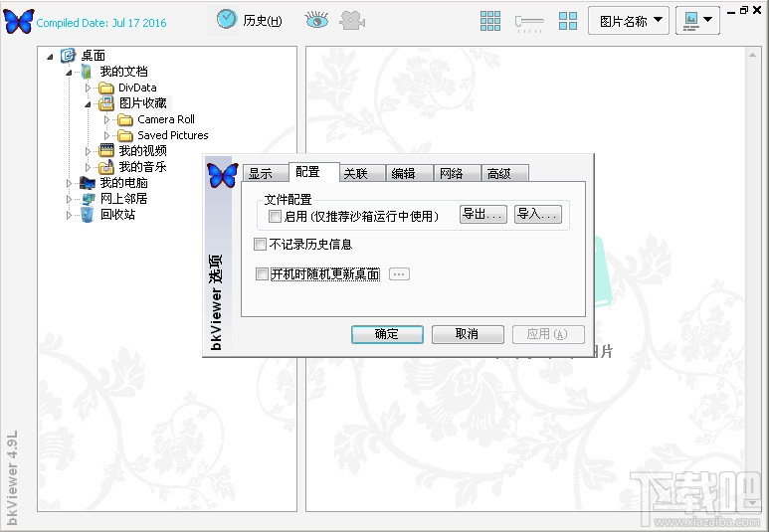Open the 图片名称 sort dropdown
This screenshot has width=769, height=532.
pos(629,21)
